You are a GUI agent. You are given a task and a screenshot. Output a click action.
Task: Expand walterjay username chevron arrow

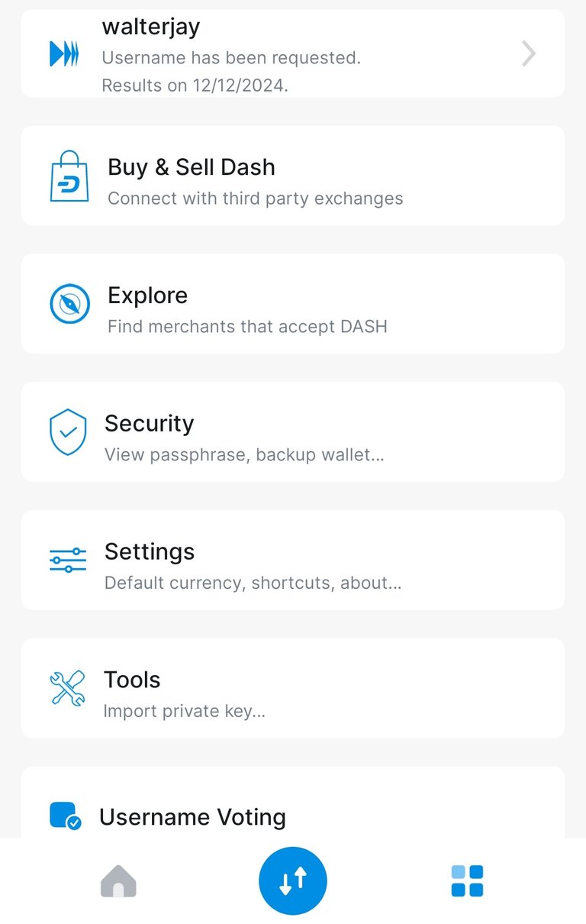[x=529, y=53]
